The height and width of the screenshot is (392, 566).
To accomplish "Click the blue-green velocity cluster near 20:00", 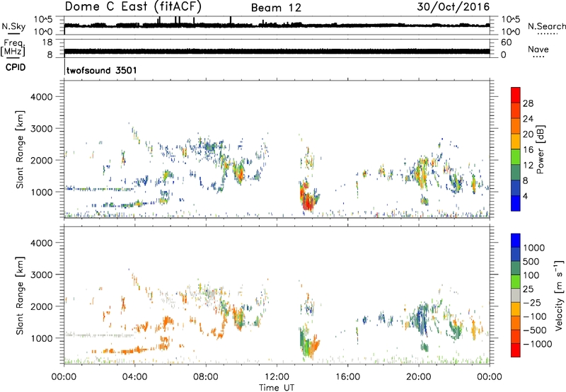I will [x=422, y=318].
